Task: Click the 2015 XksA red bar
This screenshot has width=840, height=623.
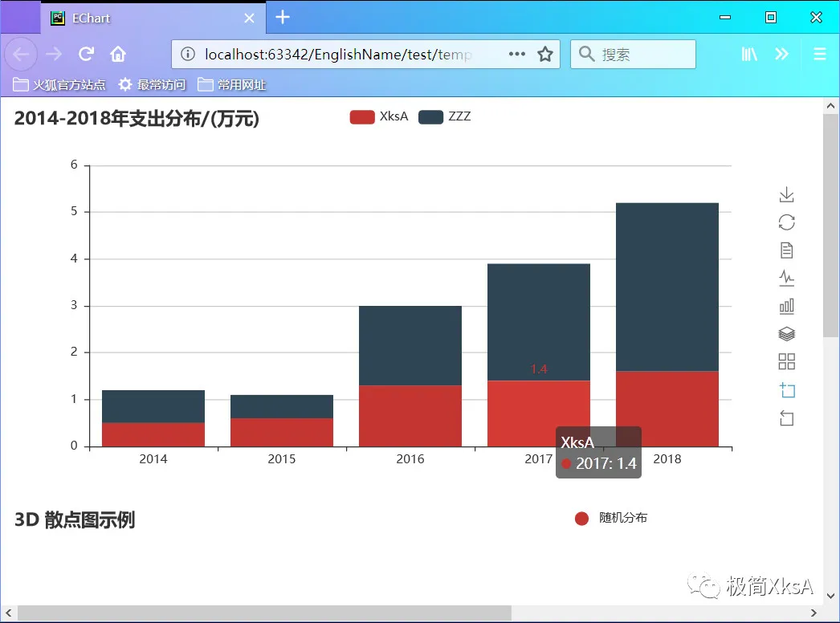Action: tap(282, 433)
